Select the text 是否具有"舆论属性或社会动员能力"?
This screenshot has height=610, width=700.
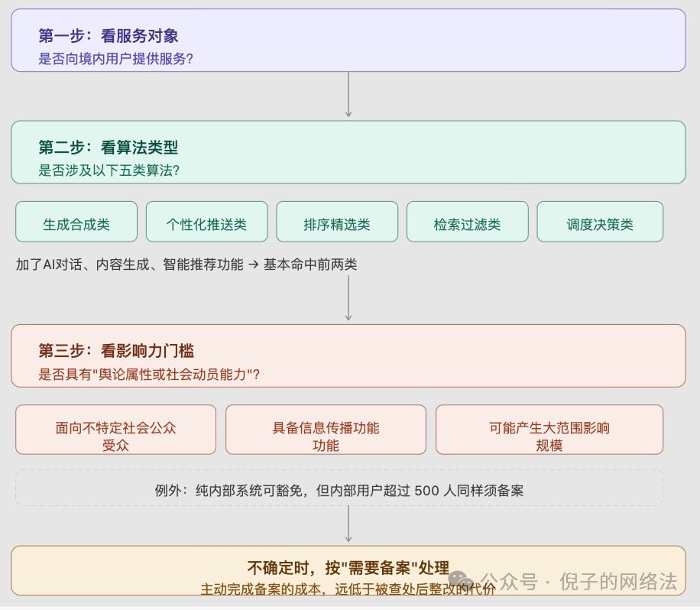tap(149, 375)
